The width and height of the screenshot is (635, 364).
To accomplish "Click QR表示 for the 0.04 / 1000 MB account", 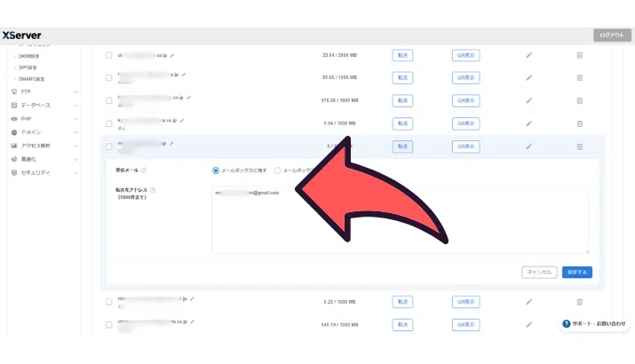I will pos(465,123).
